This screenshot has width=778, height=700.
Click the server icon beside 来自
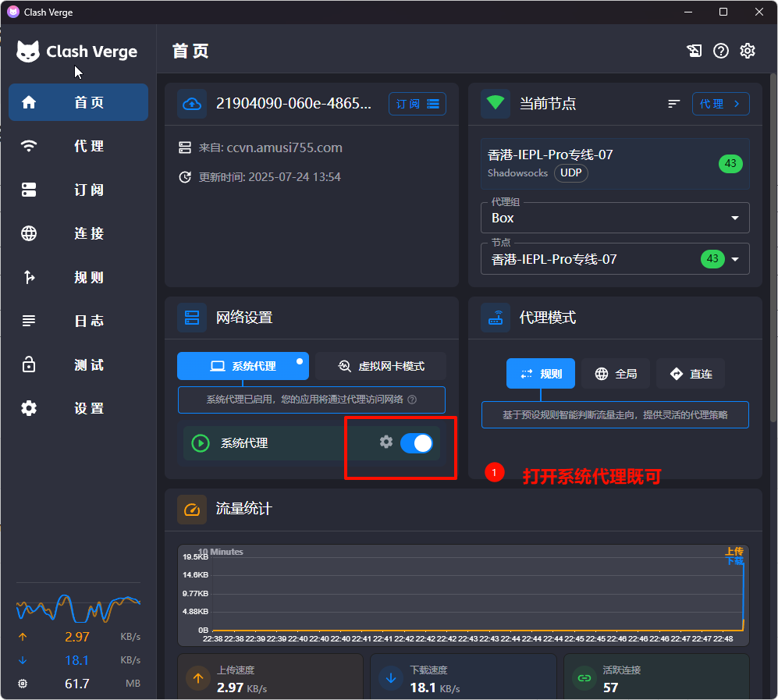185,147
